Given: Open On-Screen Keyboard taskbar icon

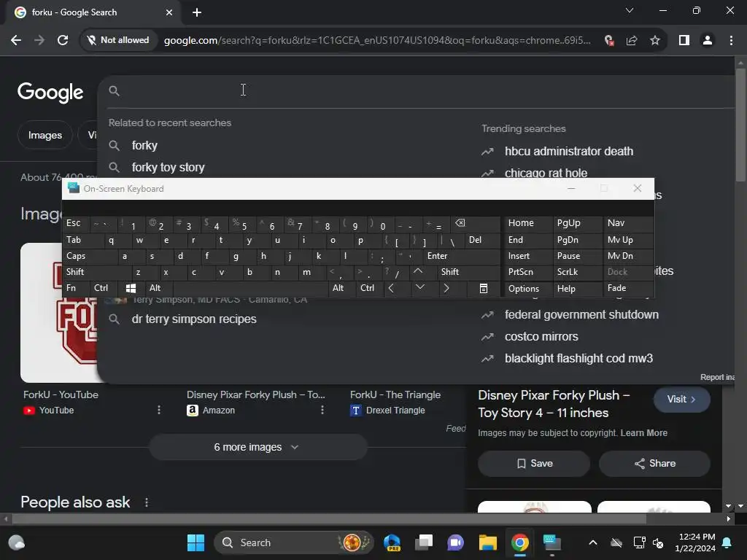Looking at the screenshot, I should (551, 542).
